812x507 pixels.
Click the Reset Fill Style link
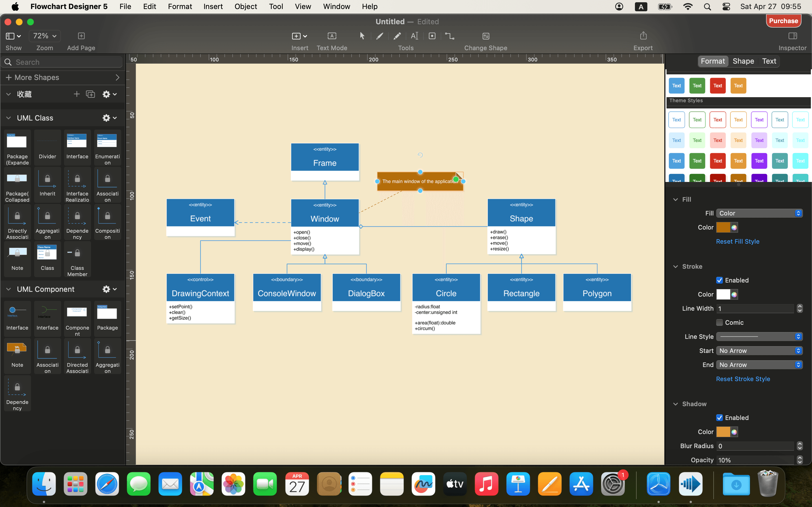738,241
